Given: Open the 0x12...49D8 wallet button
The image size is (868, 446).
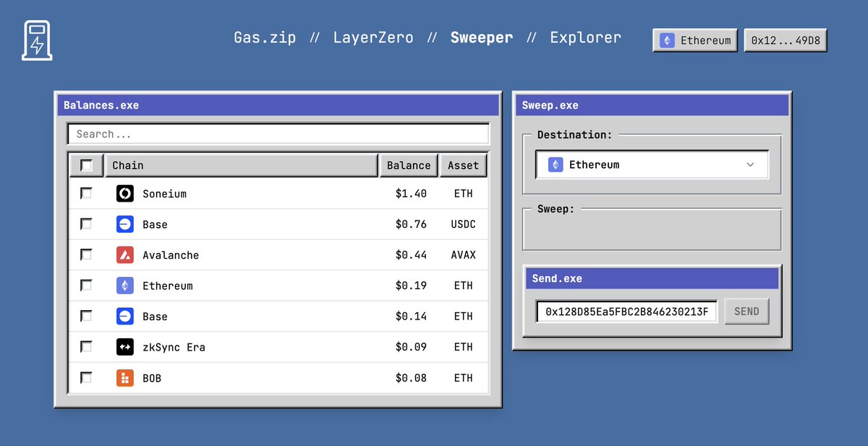Looking at the screenshot, I should [x=786, y=40].
